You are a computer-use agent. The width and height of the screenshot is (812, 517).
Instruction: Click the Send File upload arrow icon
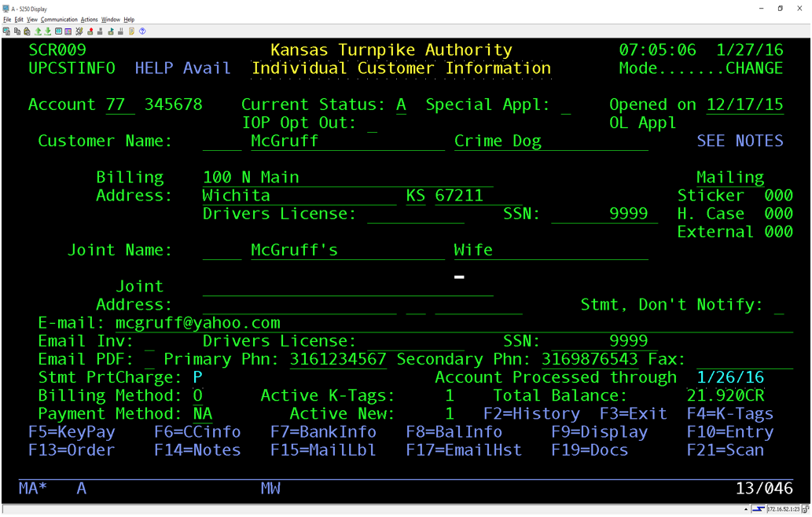point(38,31)
